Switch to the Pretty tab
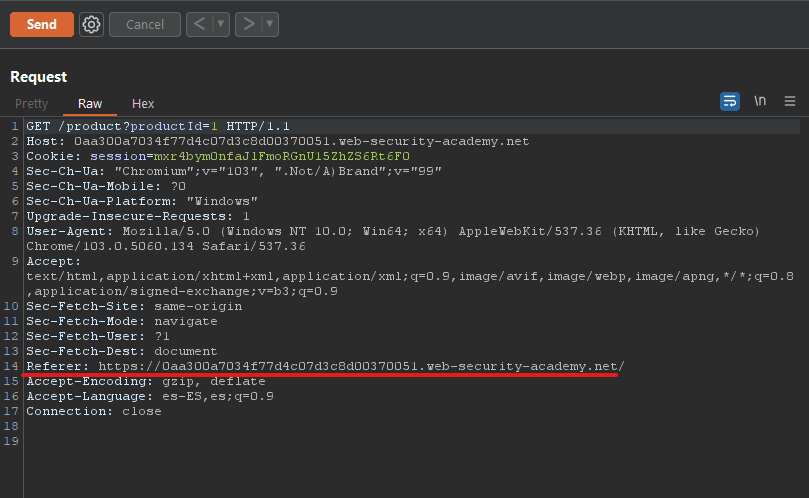The width and height of the screenshot is (809, 498). (31, 104)
